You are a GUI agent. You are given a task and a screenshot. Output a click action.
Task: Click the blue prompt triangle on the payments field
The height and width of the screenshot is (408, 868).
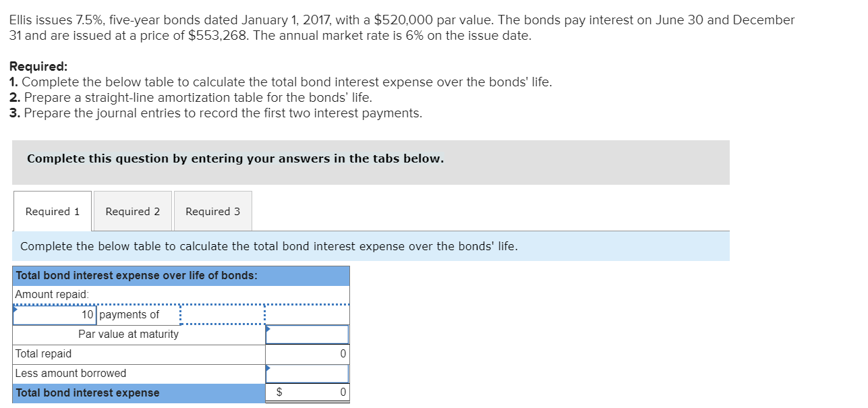tap(16, 310)
